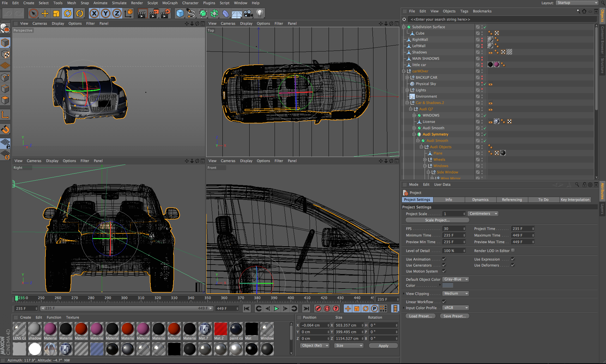Select Physical Sky in object tree
Screen dimensions: 606x364
426,84
